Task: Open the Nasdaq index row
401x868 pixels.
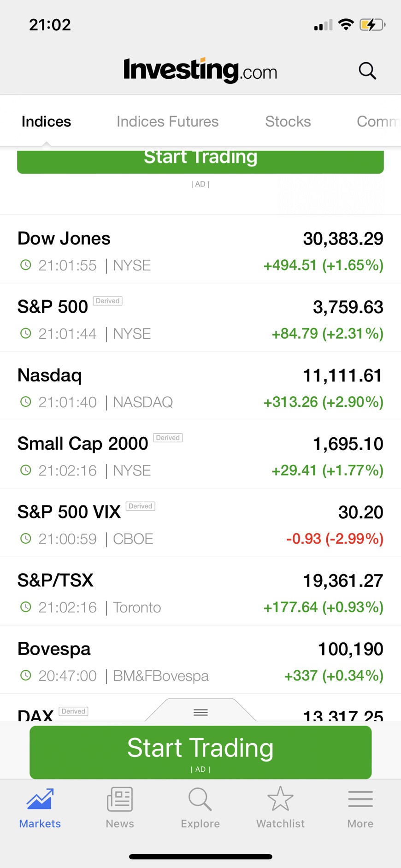Action: coord(200,386)
